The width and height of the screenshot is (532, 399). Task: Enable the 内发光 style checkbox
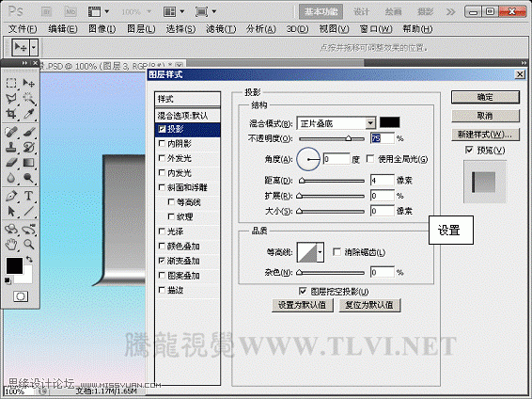point(163,173)
